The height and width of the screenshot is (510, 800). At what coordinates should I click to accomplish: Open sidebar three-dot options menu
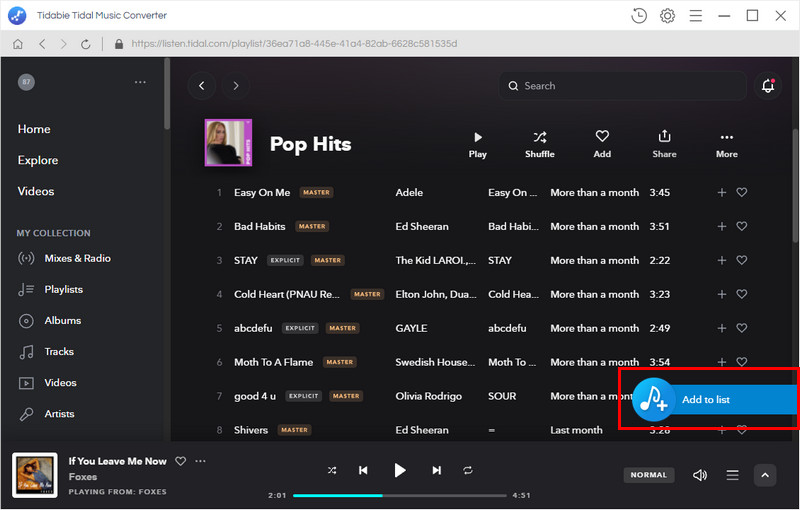pyautogui.click(x=140, y=82)
